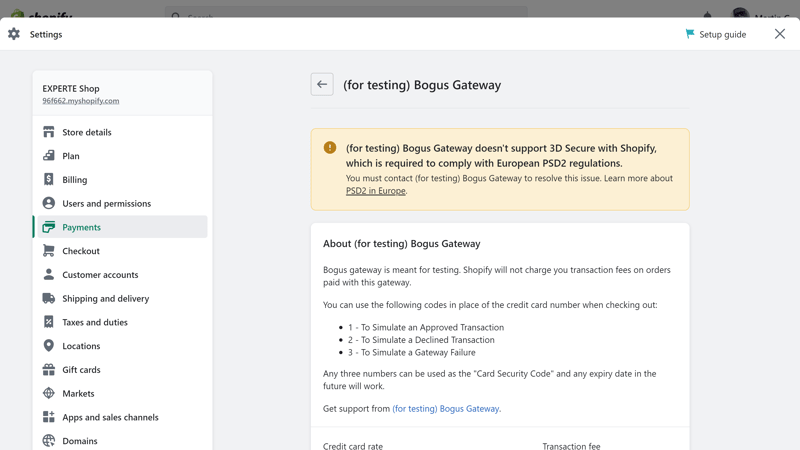This screenshot has width=800, height=450.
Task: Open the (for testing) Bogus Gateway support link
Action: (x=445, y=409)
